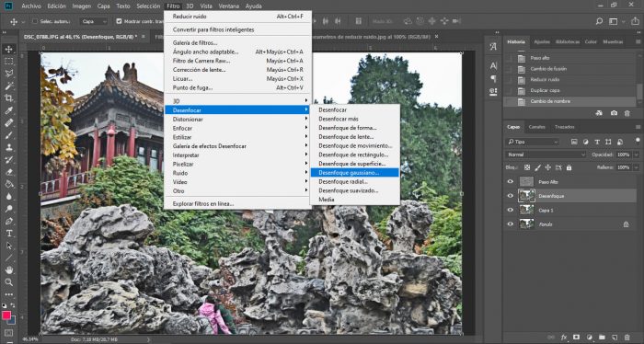Image resolution: width=644 pixels, height=344 pixels.
Task: Click the add layer mask icon
Action: tap(576, 337)
